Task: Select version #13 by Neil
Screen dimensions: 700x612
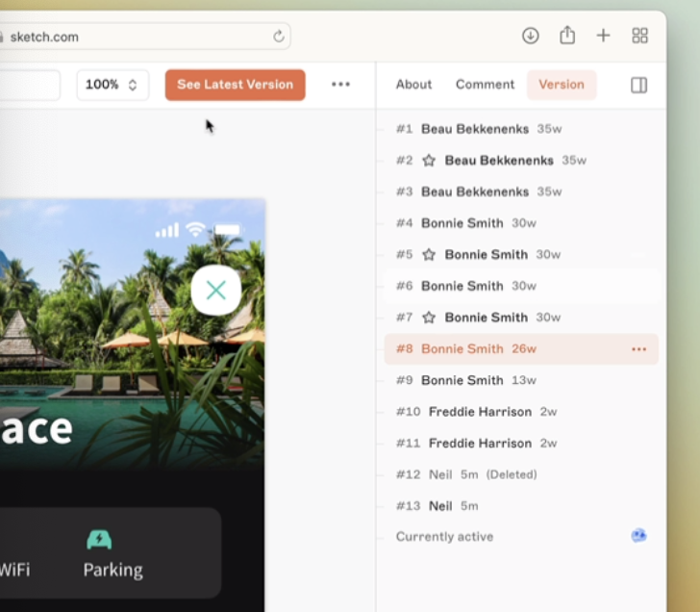Action: pos(439,506)
